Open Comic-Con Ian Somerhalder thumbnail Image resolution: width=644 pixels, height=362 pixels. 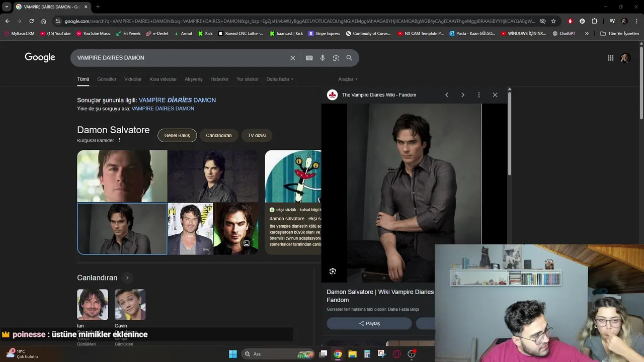tap(190, 229)
